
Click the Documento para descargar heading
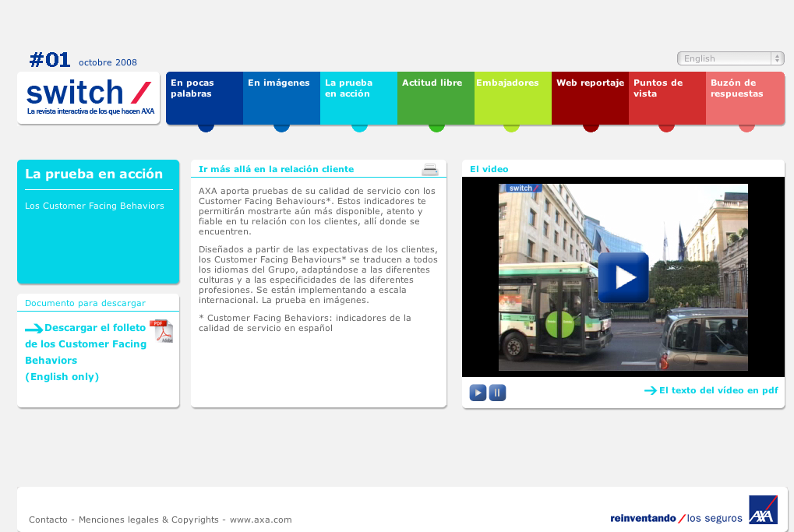pyautogui.click(x=85, y=303)
